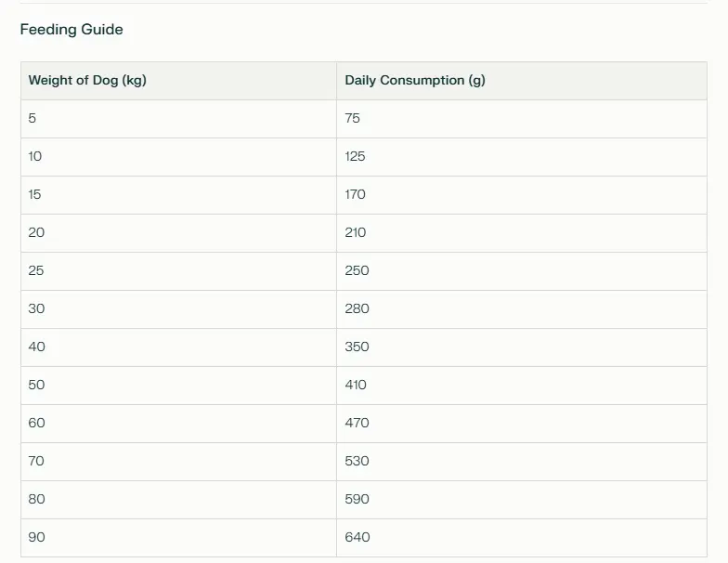Select the 40 kg weight cell

(178, 347)
